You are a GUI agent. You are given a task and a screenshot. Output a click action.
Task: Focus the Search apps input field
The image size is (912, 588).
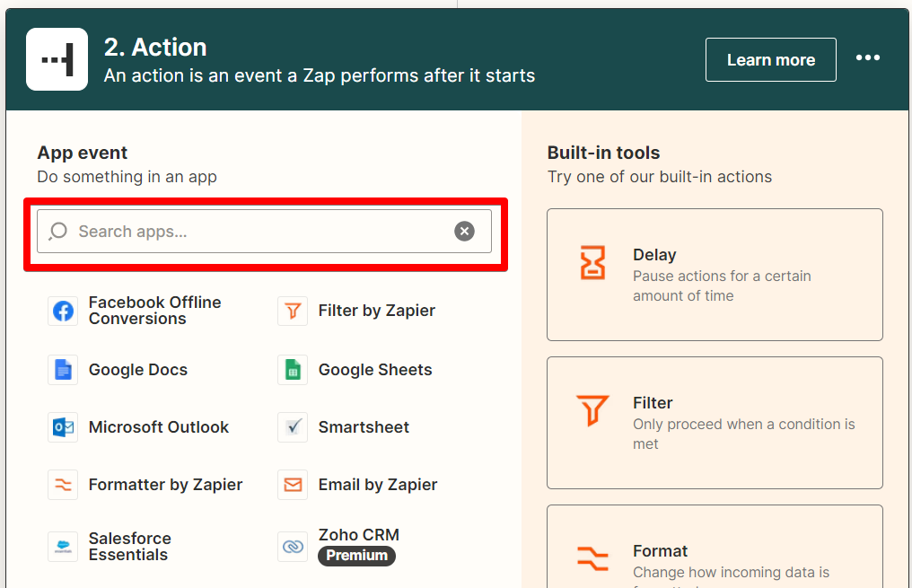tap(264, 232)
